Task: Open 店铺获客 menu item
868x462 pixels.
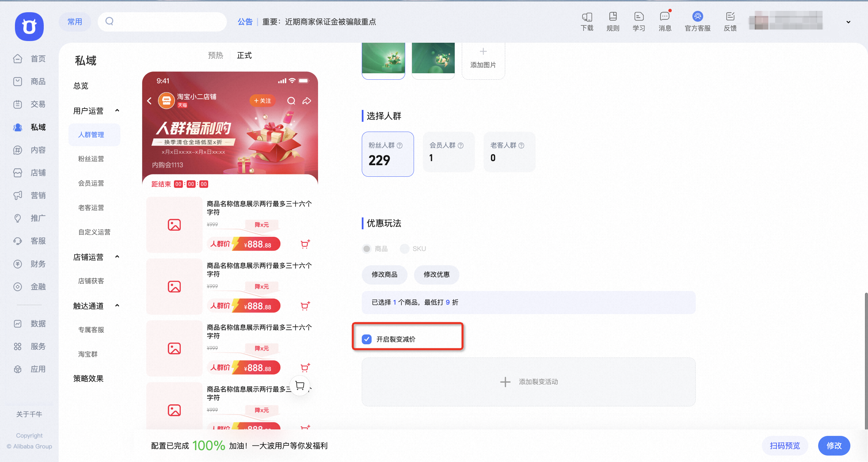Action: click(91, 281)
